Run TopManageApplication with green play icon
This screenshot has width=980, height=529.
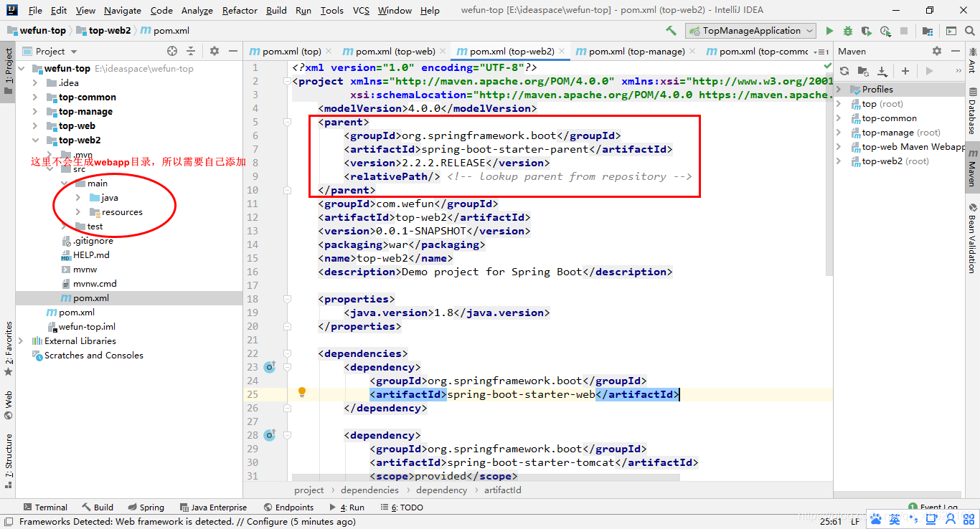[829, 31]
